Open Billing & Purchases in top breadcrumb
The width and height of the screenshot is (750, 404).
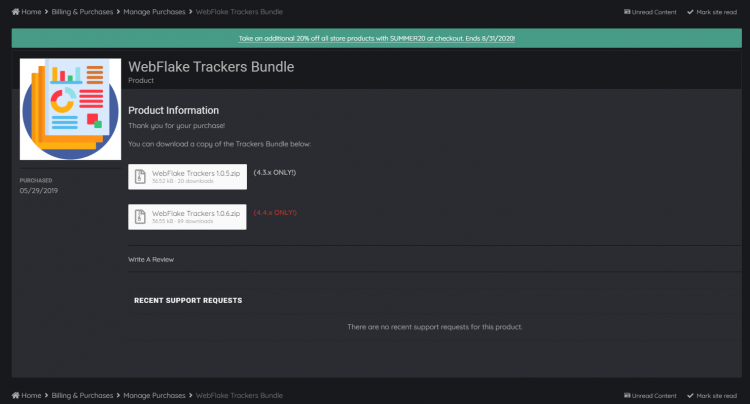(x=82, y=12)
